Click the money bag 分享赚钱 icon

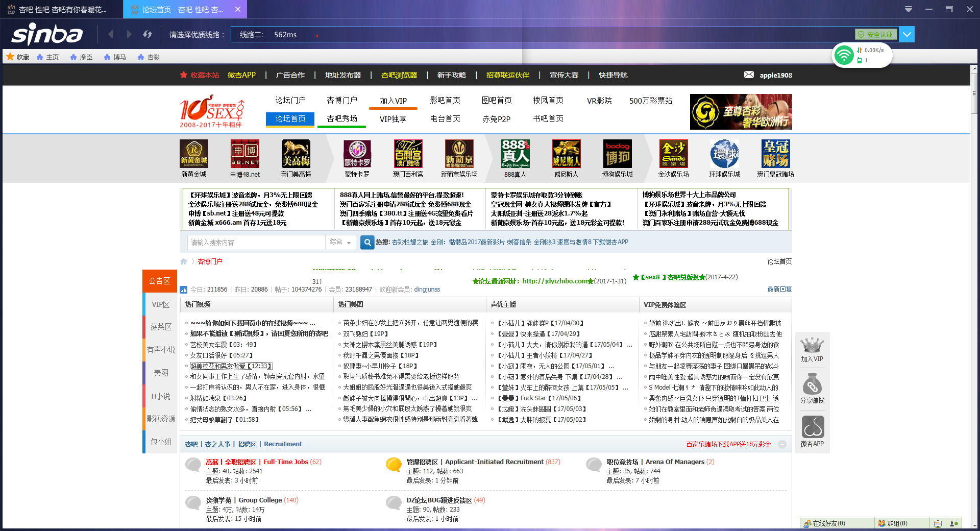(x=812, y=389)
